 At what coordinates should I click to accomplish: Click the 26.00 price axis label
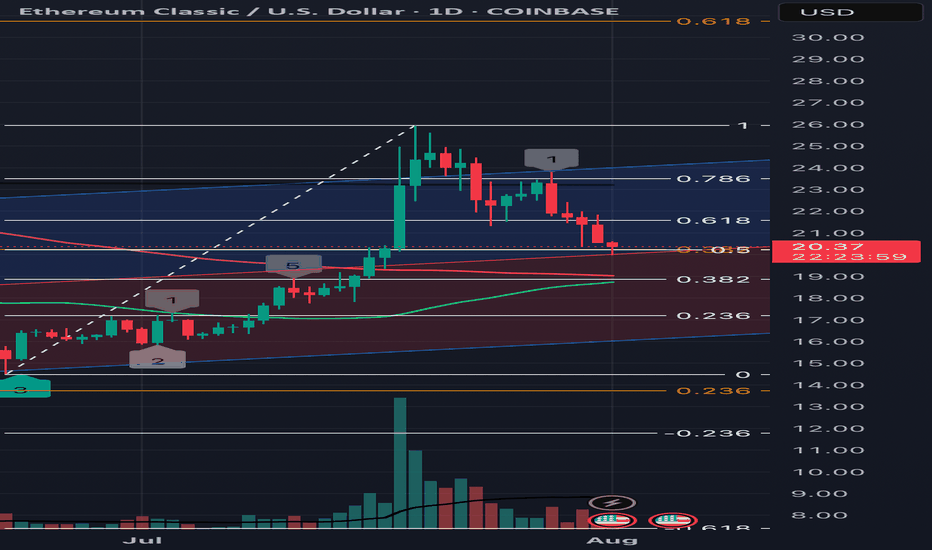828,125
